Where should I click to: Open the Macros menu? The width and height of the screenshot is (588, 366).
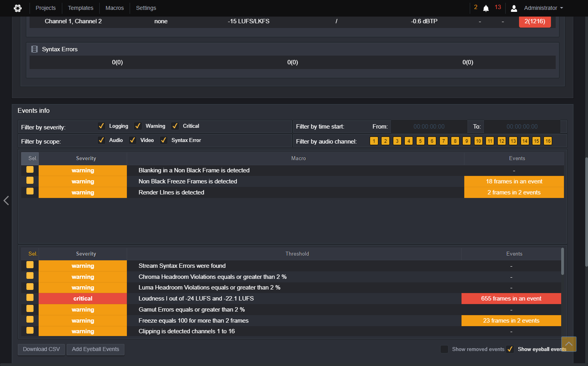pos(115,8)
